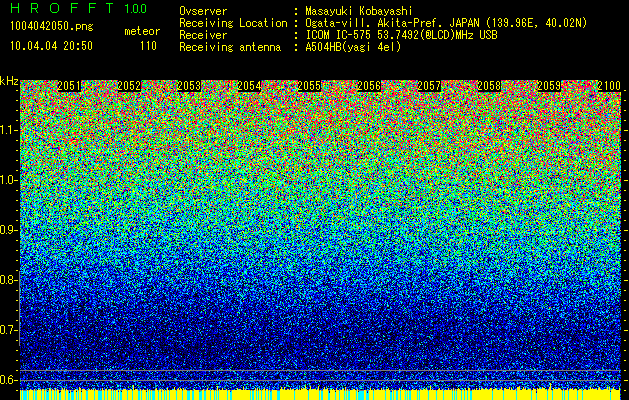Click the 2059 time marker

click(x=549, y=86)
